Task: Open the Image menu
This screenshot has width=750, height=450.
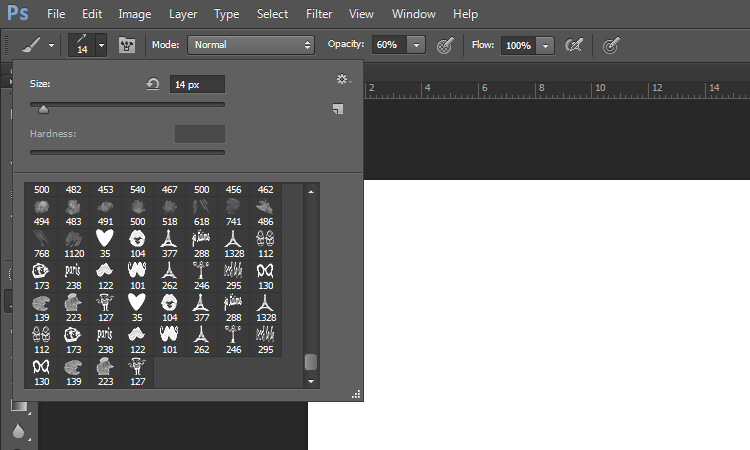Action: point(135,14)
